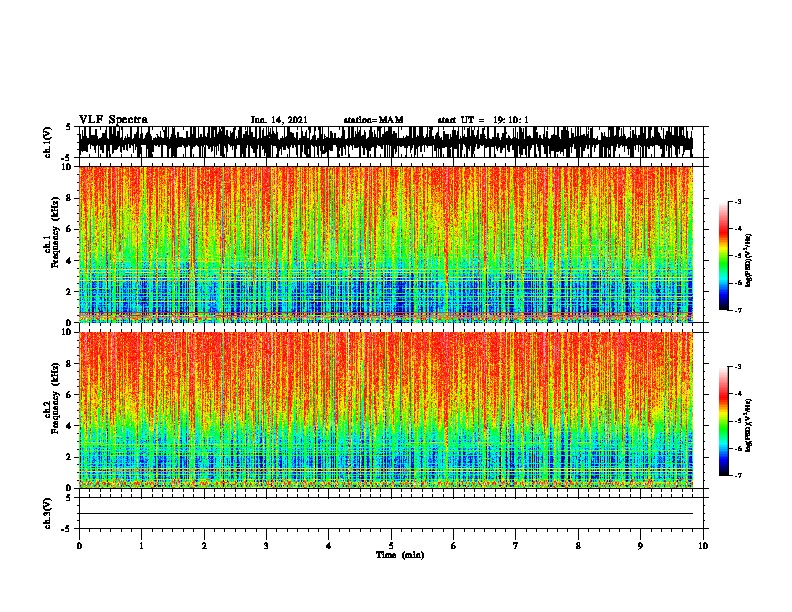Viewport: 792px width, 612px height.
Task: Click time axis tick label "4"
Action: coord(328,546)
